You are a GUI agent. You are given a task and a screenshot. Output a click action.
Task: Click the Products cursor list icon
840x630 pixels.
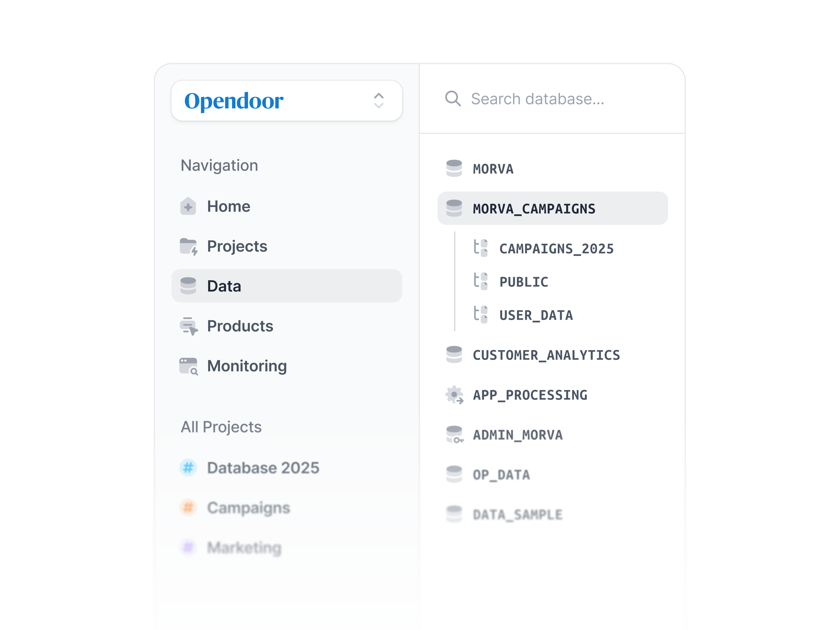[x=189, y=326]
